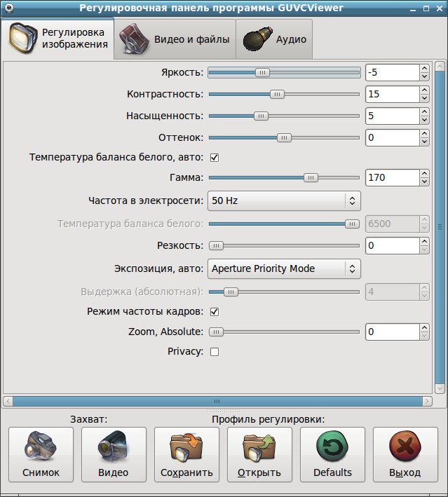The height and width of the screenshot is (497, 448).
Task: Decrease Гамма with down arrow
Action: 425,182
